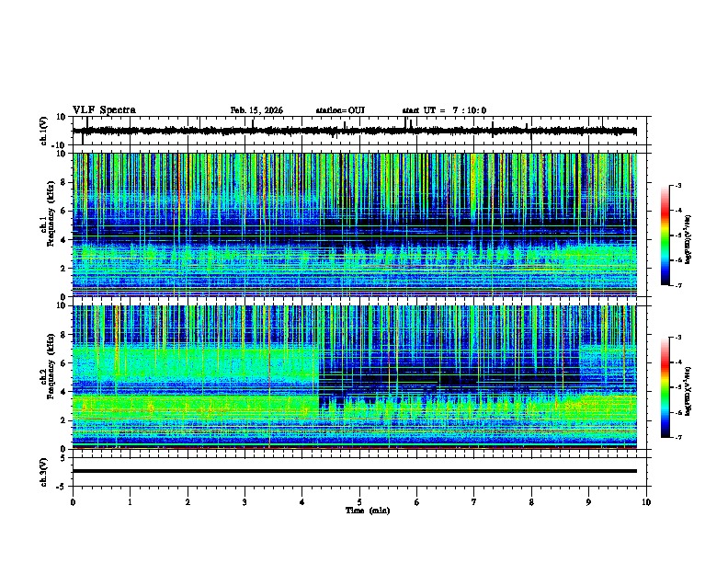Click the ch.2 colorbar log(PSD) unit label
Viewport: 728px width, 563px height.
pos(688,391)
